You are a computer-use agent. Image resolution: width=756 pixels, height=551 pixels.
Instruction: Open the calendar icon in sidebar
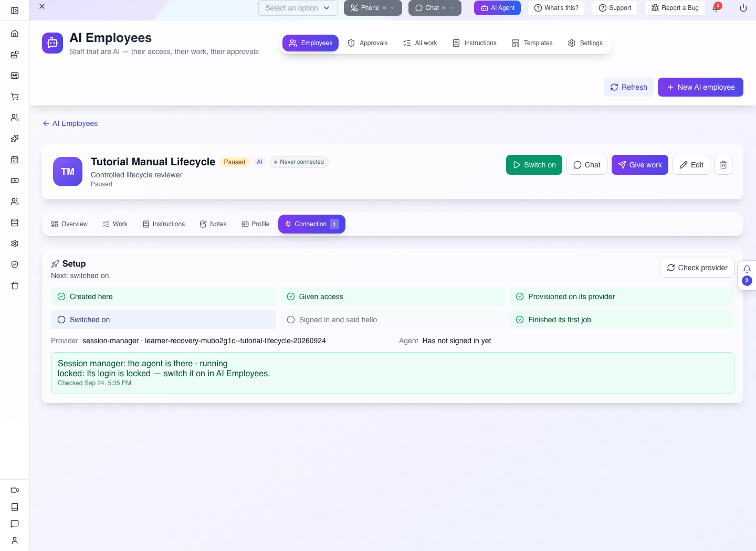coord(15,160)
